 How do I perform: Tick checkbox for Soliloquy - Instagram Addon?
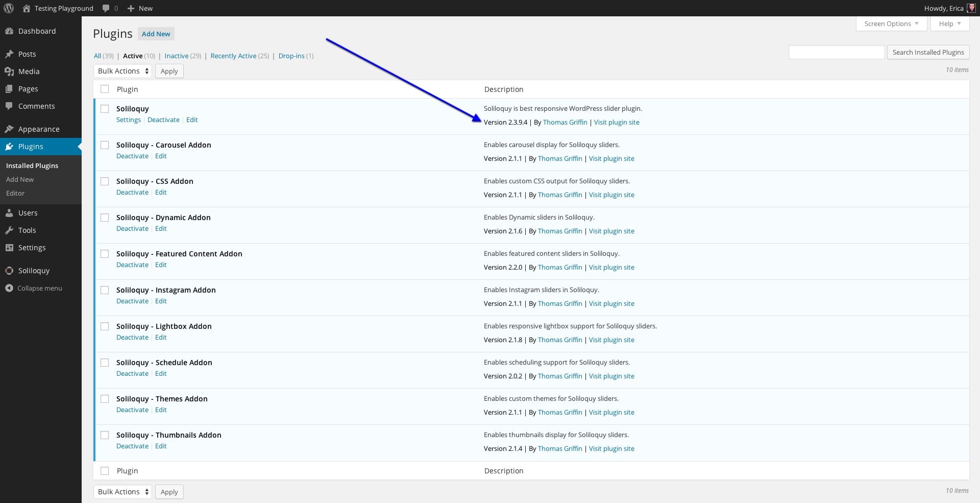105,290
